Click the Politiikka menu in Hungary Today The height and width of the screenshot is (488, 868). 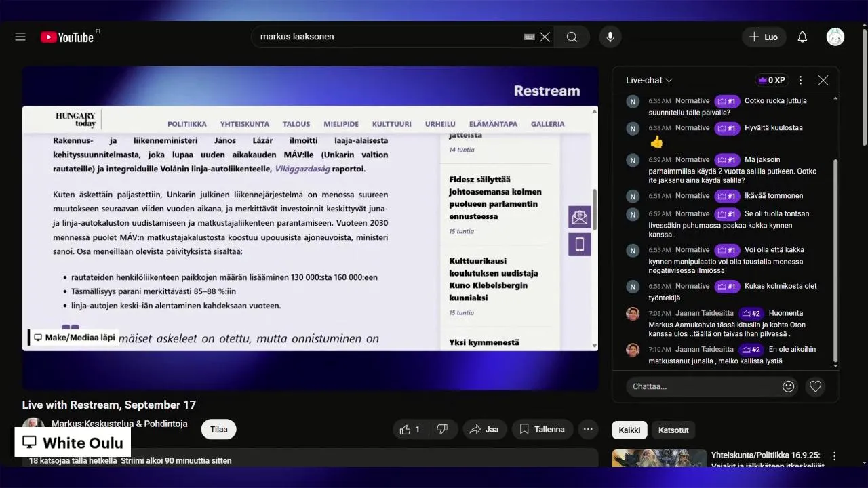coord(187,124)
